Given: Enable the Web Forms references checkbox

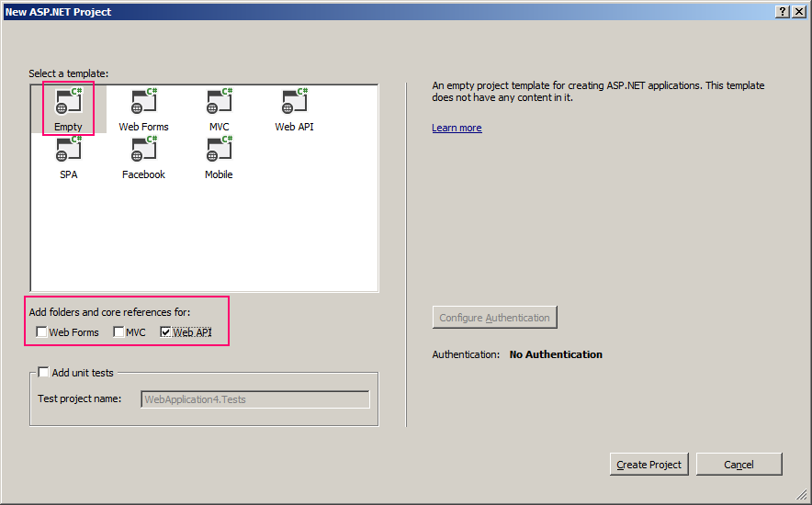Looking at the screenshot, I should [42, 332].
